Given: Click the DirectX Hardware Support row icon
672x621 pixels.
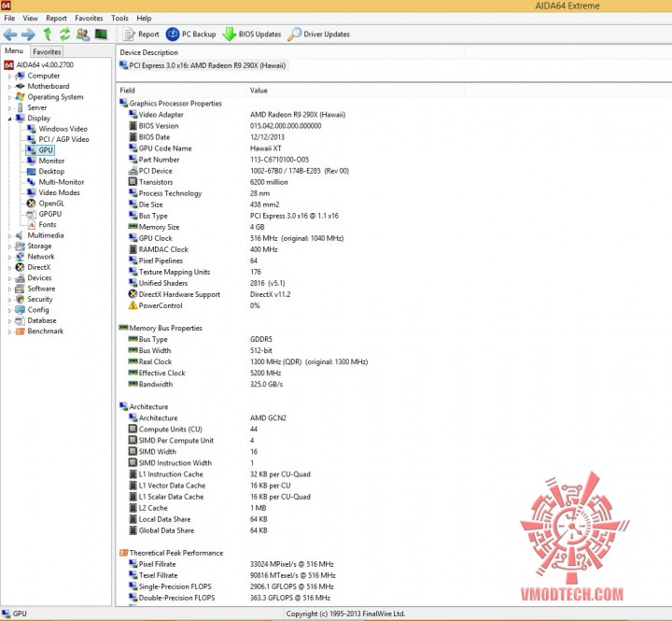Looking at the screenshot, I should click(133, 294).
